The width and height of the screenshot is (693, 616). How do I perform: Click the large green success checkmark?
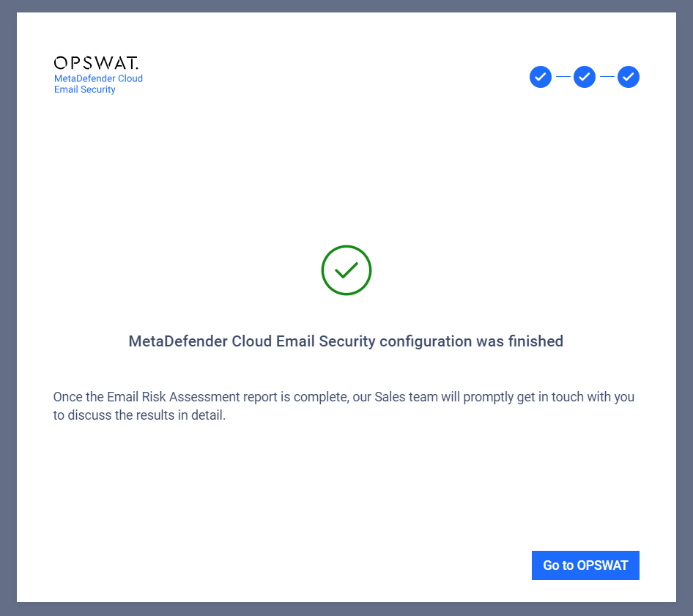tap(346, 270)
